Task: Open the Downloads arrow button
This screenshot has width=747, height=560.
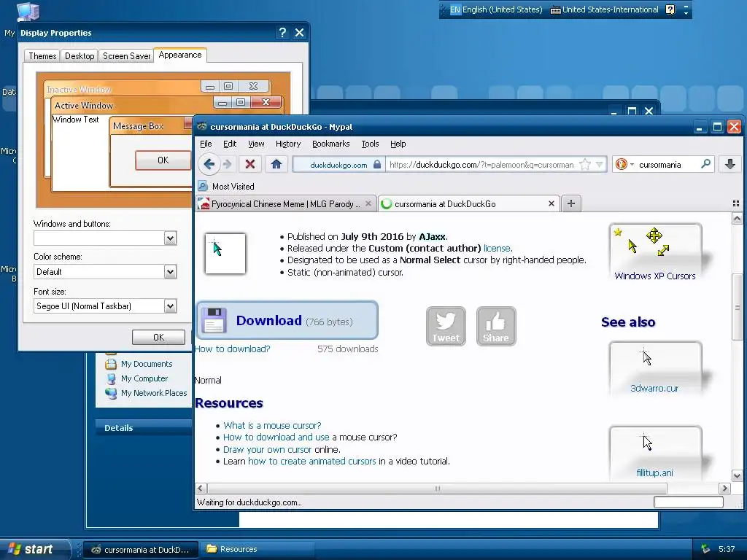Action: click(729, 164)
